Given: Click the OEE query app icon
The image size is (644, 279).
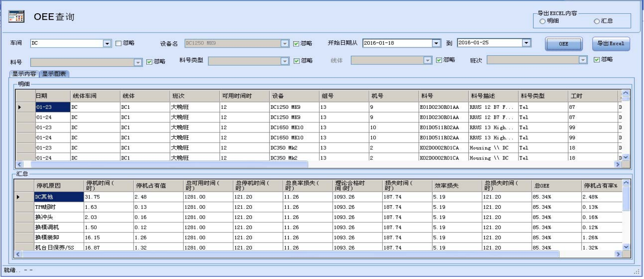Looking at the screenshot, I should [16, 16].
